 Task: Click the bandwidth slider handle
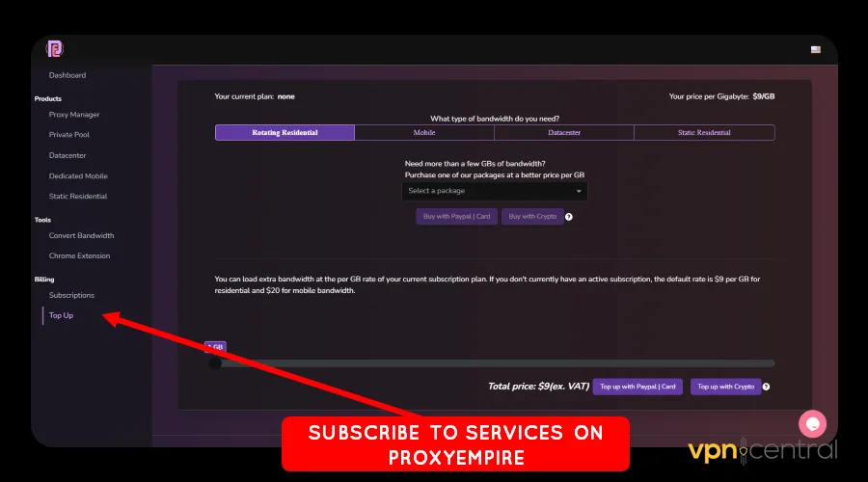215,363
